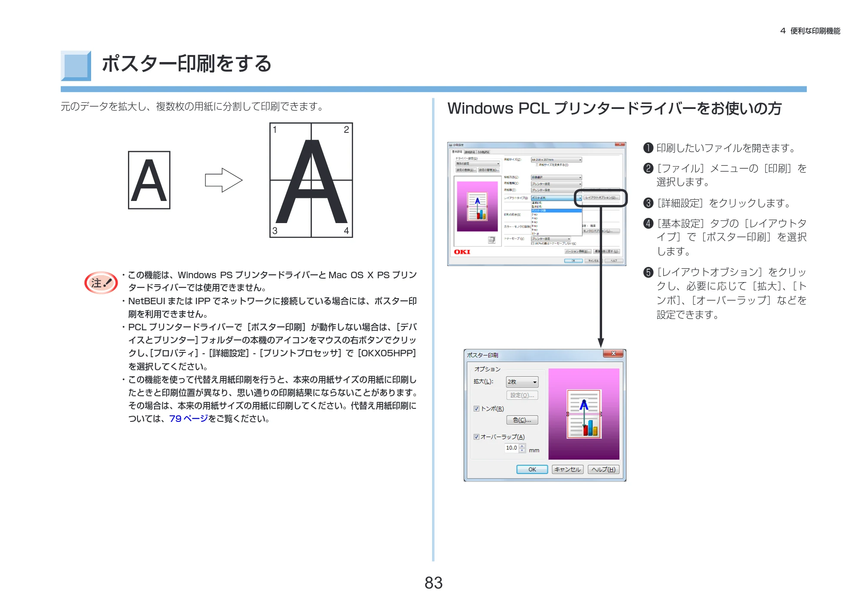Open the トナーセーブ dropdown
Image resolution: width=868 pixels, height=615 pixels.
(x=551, y=239)
